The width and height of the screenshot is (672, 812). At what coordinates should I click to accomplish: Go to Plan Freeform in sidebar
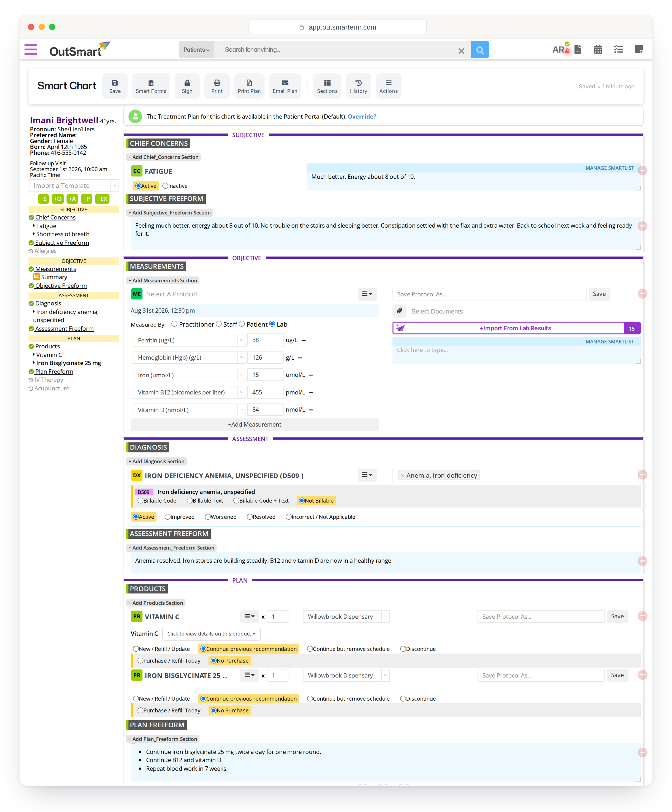pos(54,371)
